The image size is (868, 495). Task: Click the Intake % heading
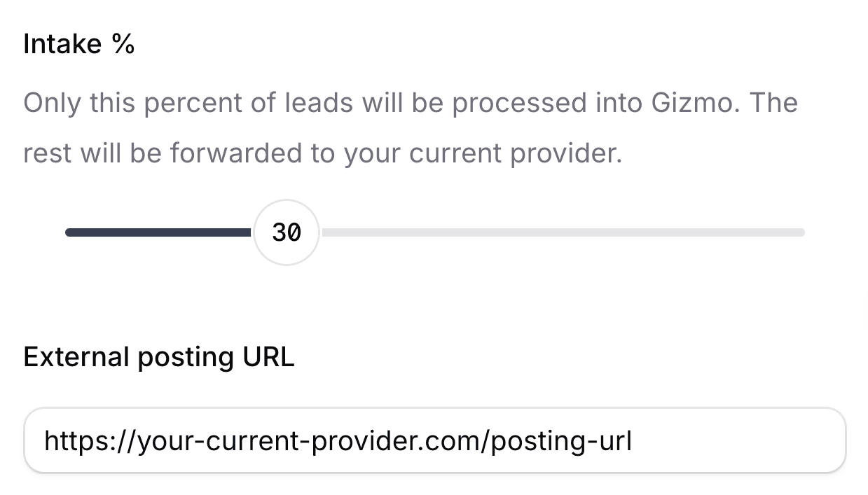[x=79, y=43]
